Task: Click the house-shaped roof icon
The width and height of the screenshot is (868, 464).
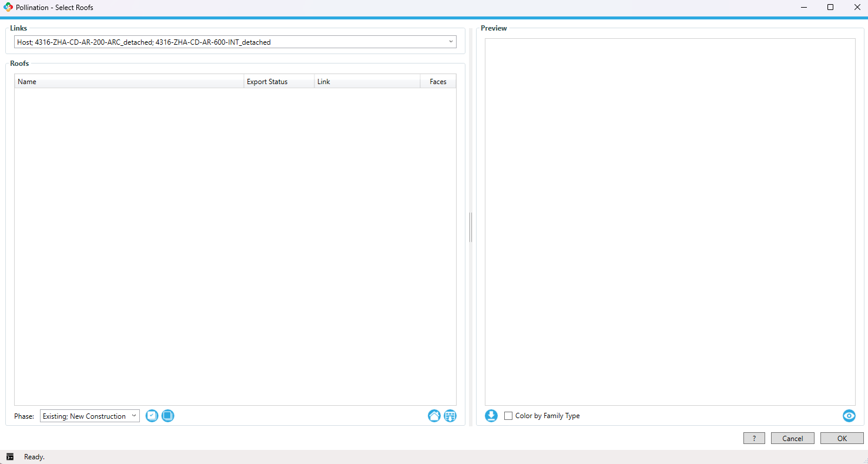Action: pos(434,416)
